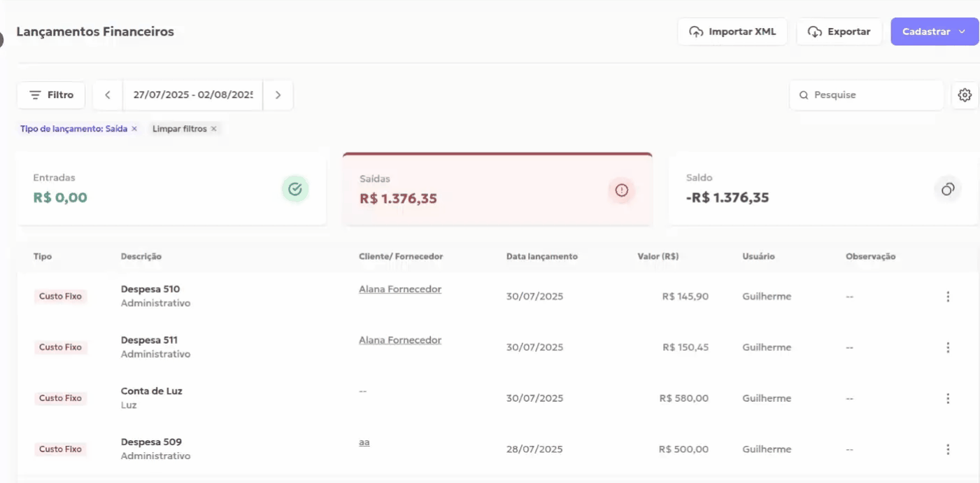This screenshot has height=483, width=980.
Task: Expand the Cadastrar dropdown button
Action: click(934, 31)
